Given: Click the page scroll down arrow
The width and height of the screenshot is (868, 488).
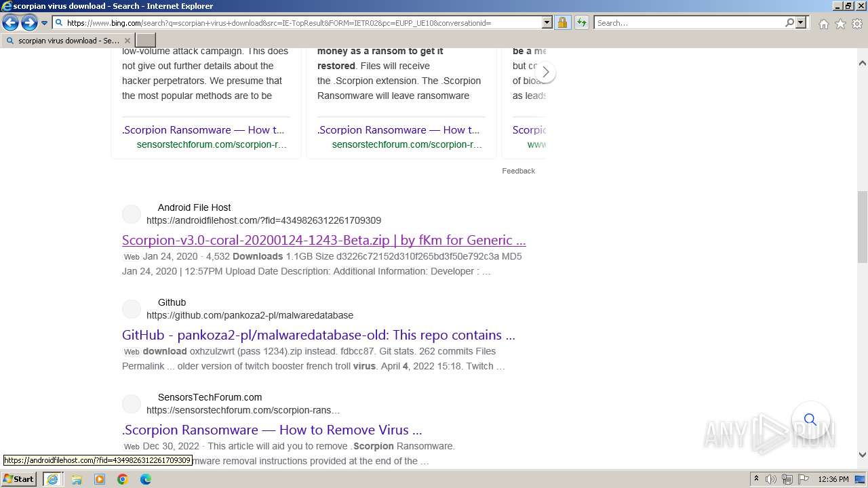Looking at the screenshot, I should coord(863,455).
